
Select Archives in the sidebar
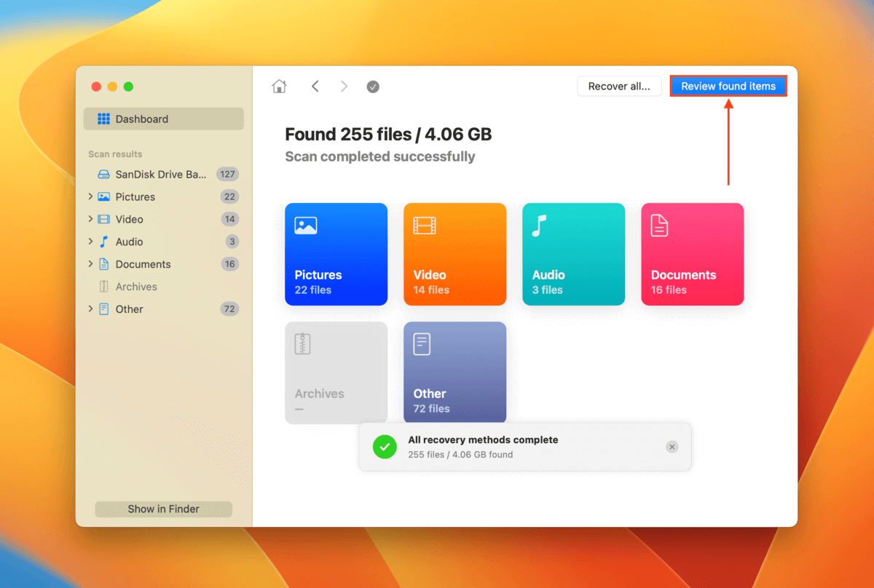point(164,287)
